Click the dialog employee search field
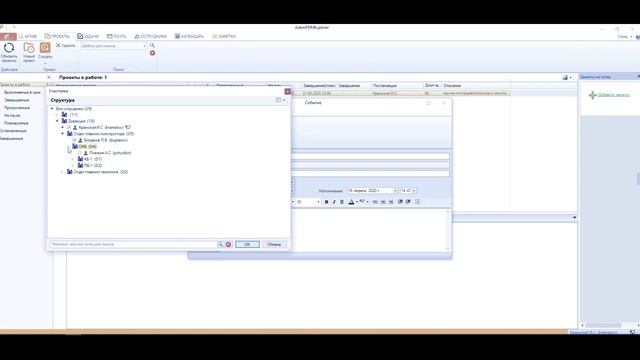Viewport: 640px width, 360px height. click(133, 244)
